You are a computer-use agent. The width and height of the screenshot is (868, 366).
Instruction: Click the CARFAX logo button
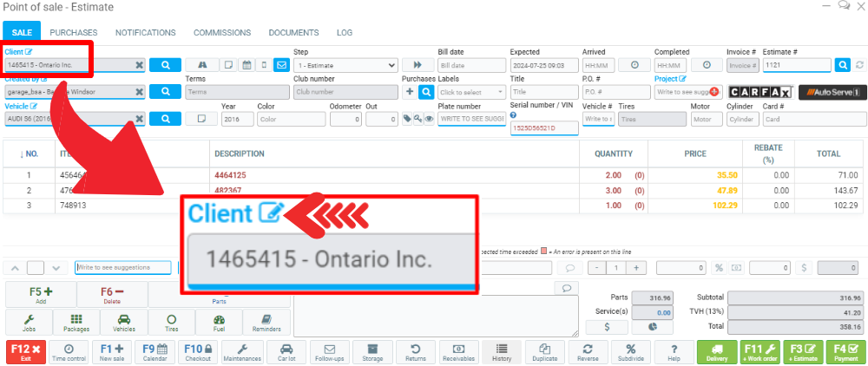[x=759, y=92]
